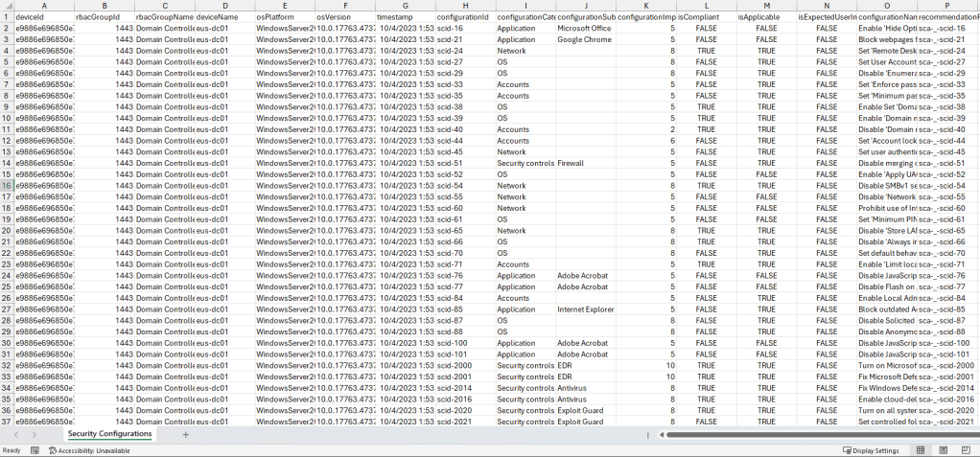Viewport: 980px width, 457px height.
Task: Switch to Page Break Preview view
Action: pos(965,450)
